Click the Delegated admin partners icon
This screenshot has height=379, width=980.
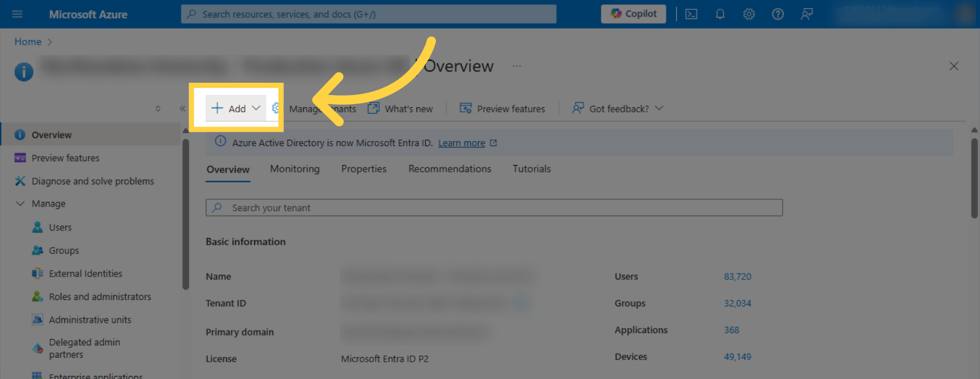click(x=37, y=348)
